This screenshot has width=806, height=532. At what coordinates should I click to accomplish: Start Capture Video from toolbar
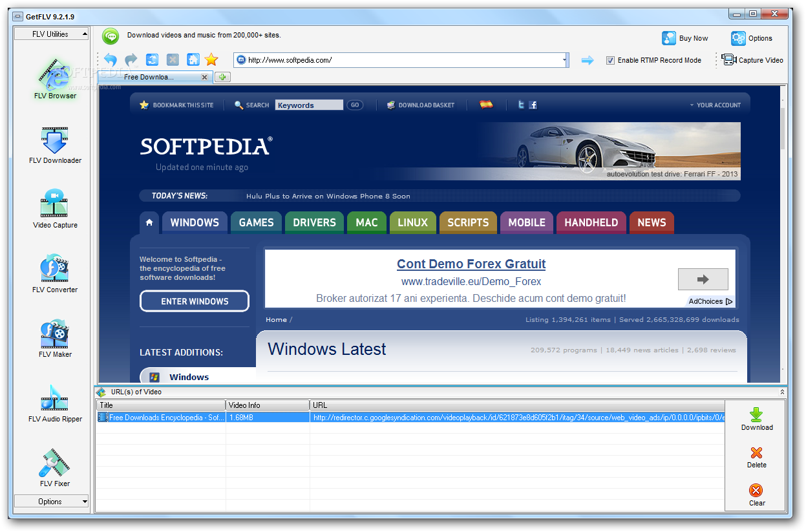tap(752, 60)
